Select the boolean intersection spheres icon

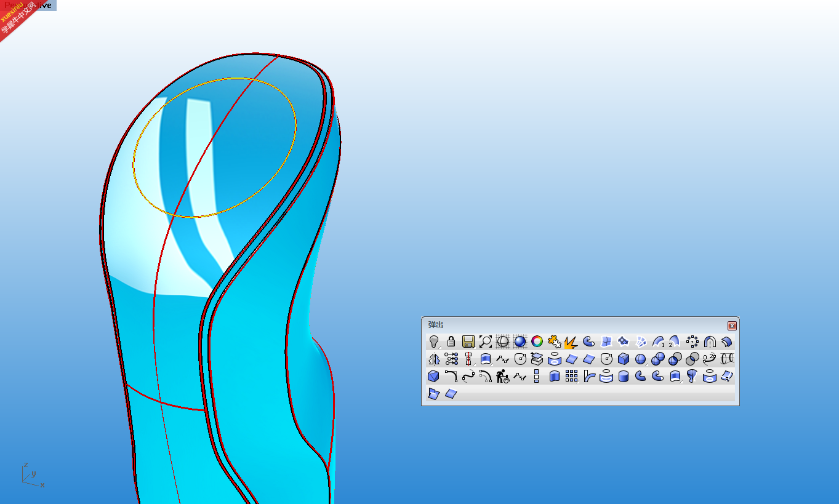[x=692, y=359]
